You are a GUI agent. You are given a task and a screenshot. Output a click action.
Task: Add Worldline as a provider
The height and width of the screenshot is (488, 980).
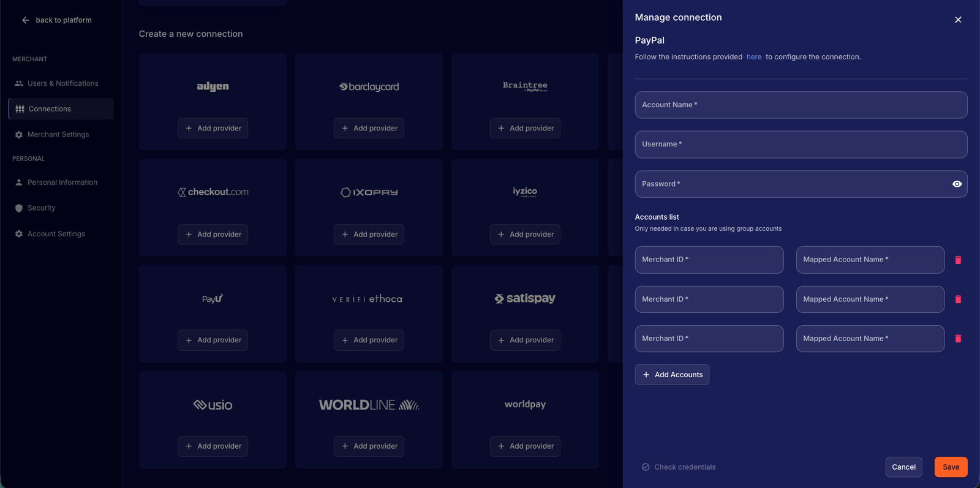click(369, 446)
